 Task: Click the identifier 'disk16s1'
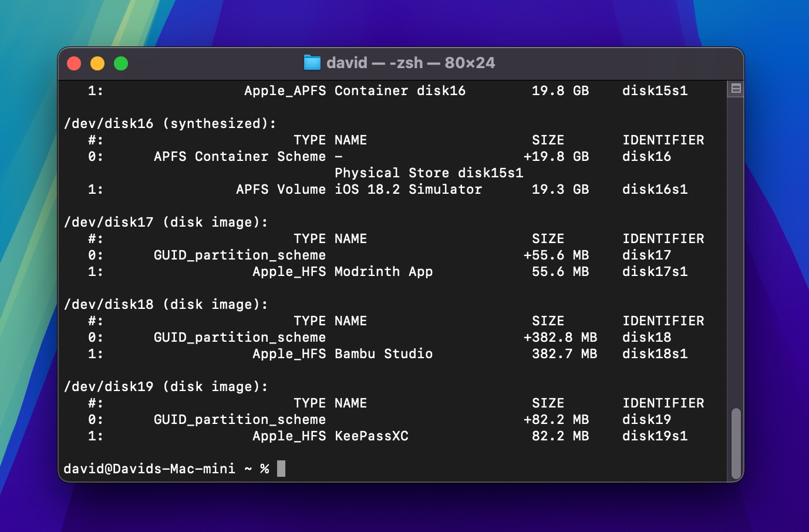(655, 189)
